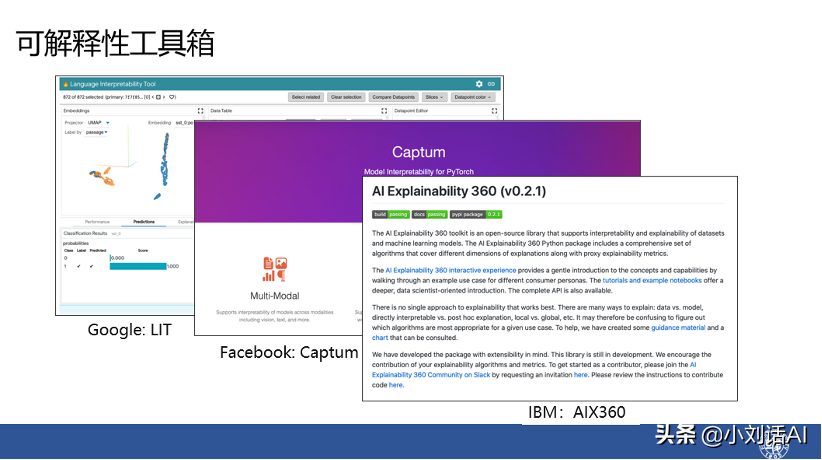Click the Compare Datapoints button
The width and height of the screenshot is (822, 460).
coord(393,97)
